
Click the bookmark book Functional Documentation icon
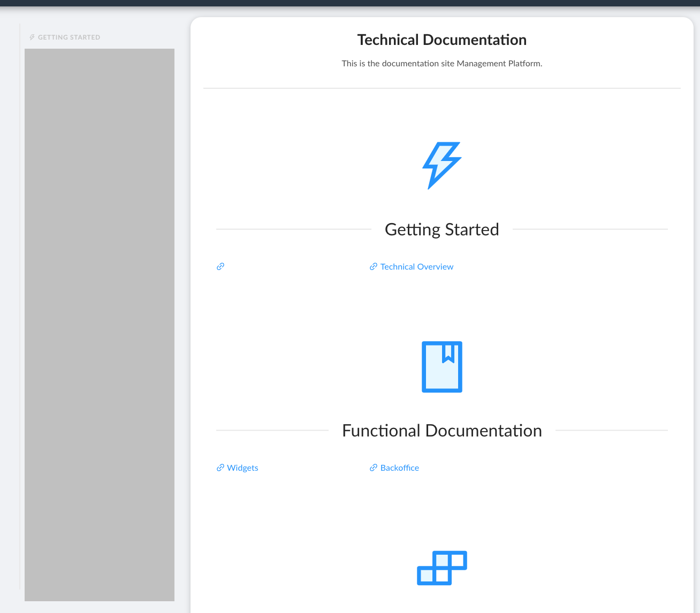[442, 367]
